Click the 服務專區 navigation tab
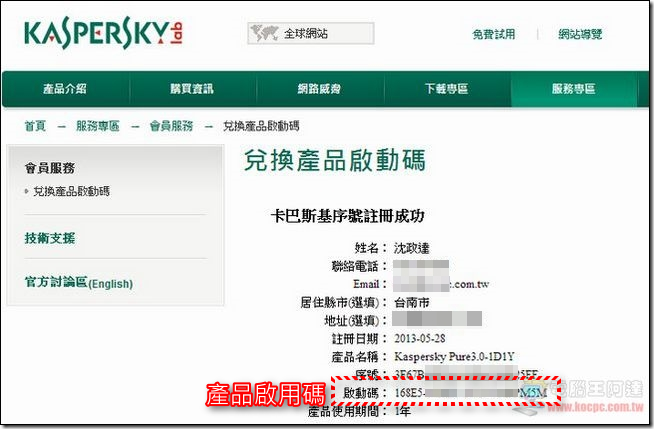The height and width of the screenshot is (429, 654). pyautogui.click(x=574, y=89)
